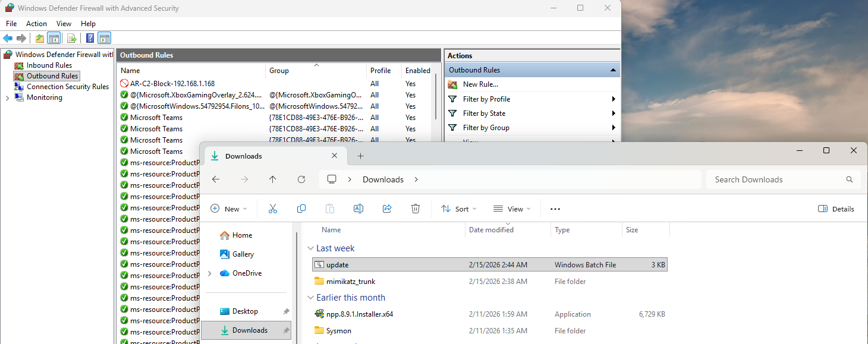Click the Copy icon in Explorer toolbar
868x344 pixels.
pos(301,209)
